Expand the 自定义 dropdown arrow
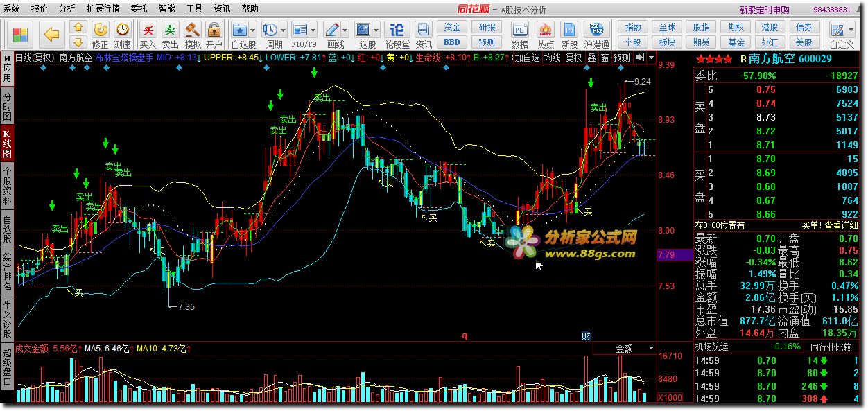Screen dimensions: 868x411 tap(851, 30)
